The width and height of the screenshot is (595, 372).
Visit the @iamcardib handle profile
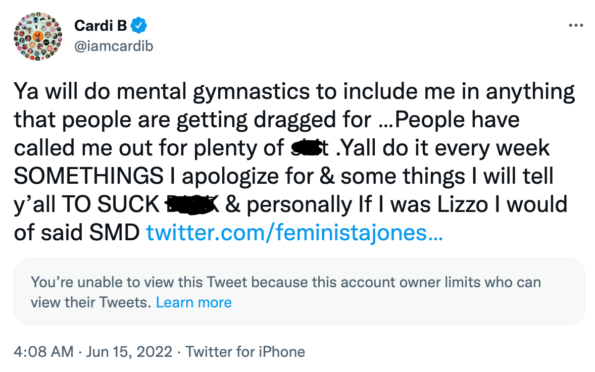pos(114,46)
